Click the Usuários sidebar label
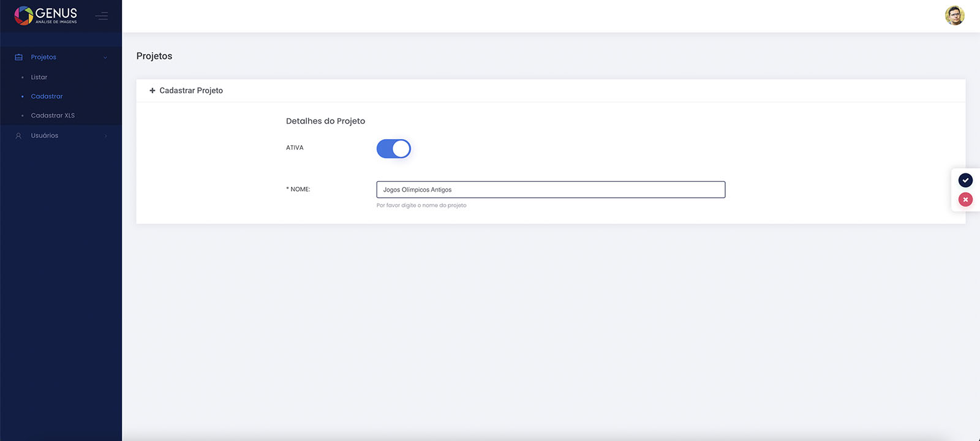Screen dimensions: 980x441 pyautogui.click(x=45, y=135)
